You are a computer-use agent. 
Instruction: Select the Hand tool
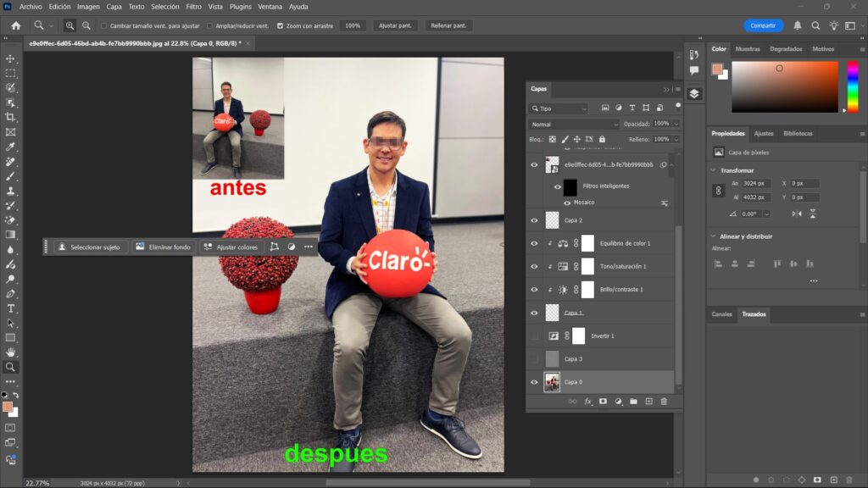(x=10, y=352)
